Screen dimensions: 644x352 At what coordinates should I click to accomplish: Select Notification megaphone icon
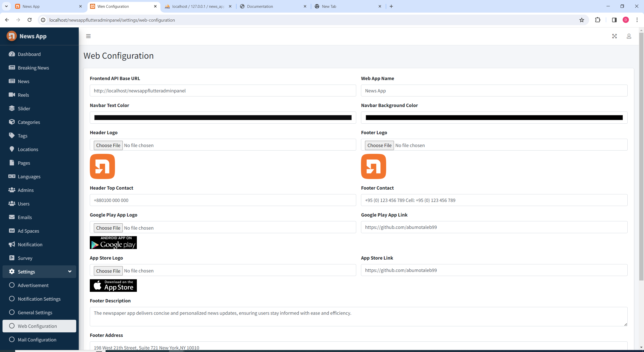12,244
